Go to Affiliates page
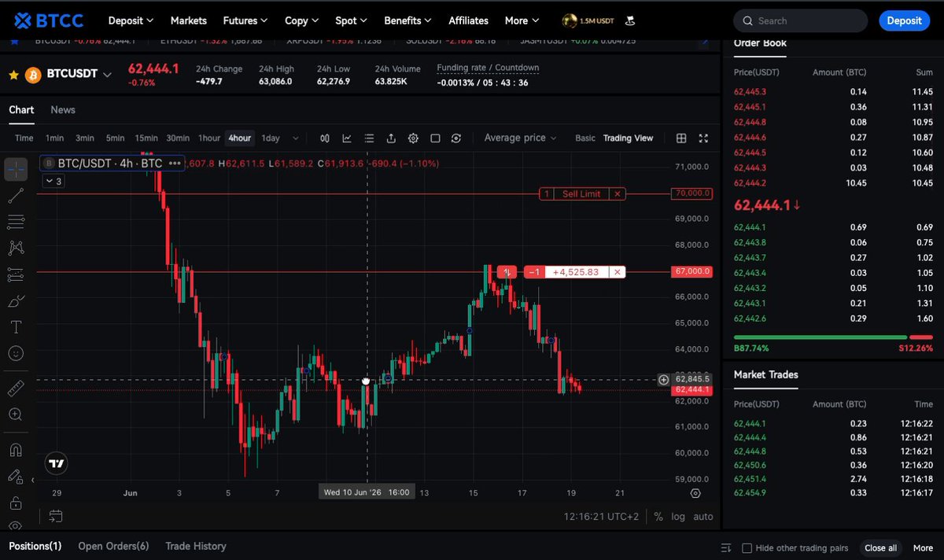The image size is (944, 560). click(x=468, y=20)
